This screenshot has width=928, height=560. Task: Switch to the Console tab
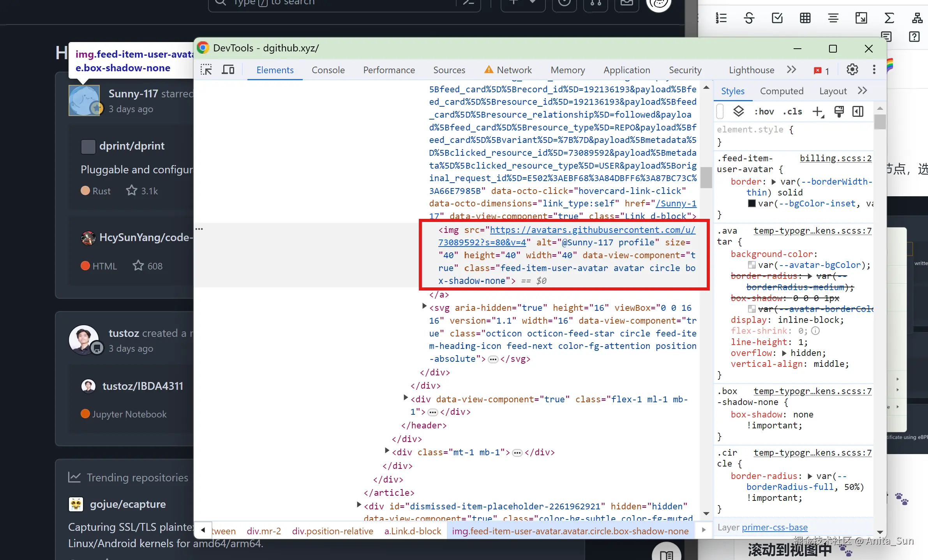(x=328, y=70)
